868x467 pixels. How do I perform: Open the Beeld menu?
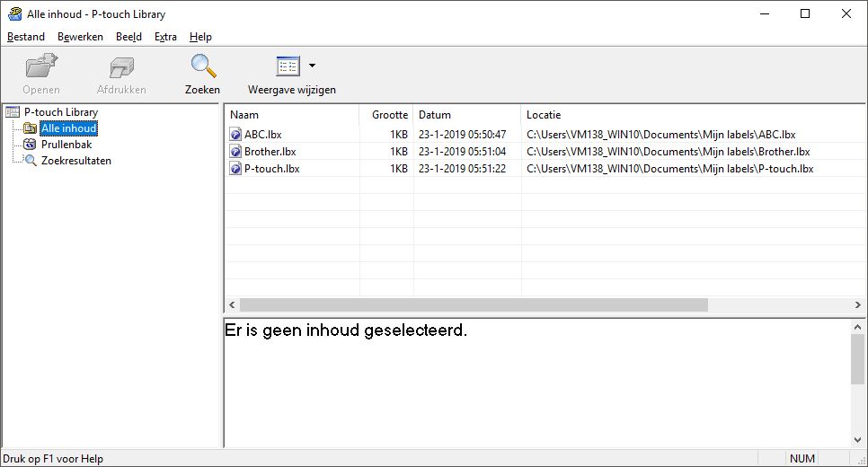129,37
